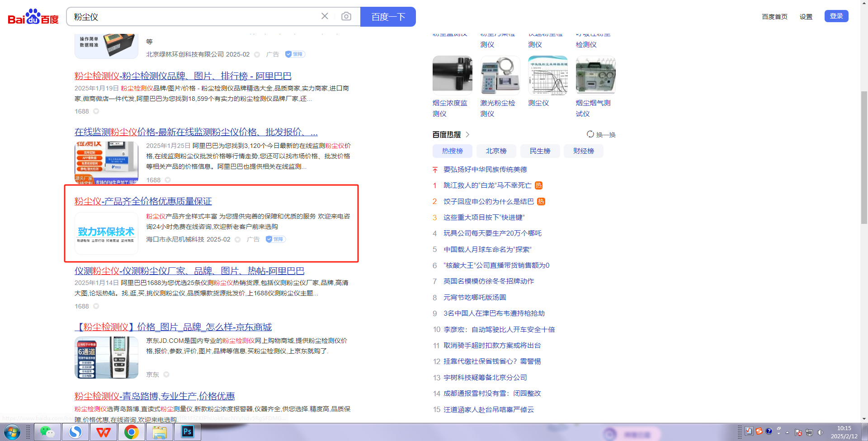Clear the search box with X icon

click(x=325, y=16)
